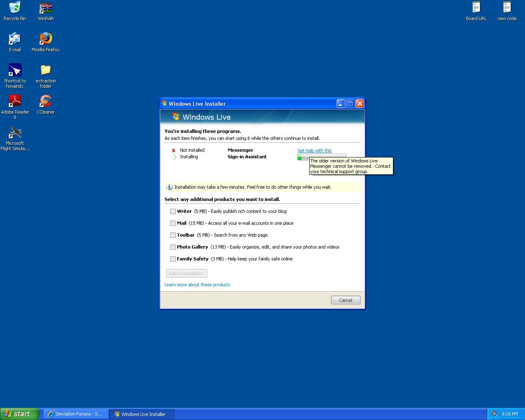This screenshot has width=525, height=420.
Task: Click the Get help with this link
Action: coord(315,151)
